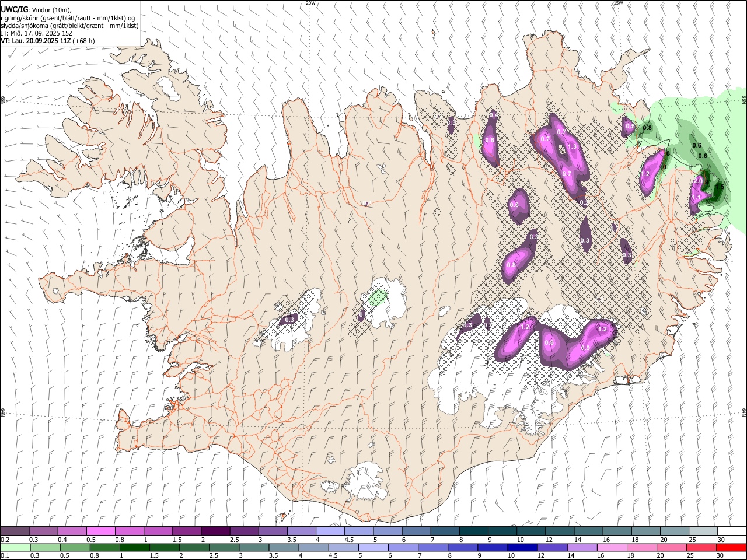Select the 0.4 precipitation value on the map

pyautogui.click(x=494, y=116)
